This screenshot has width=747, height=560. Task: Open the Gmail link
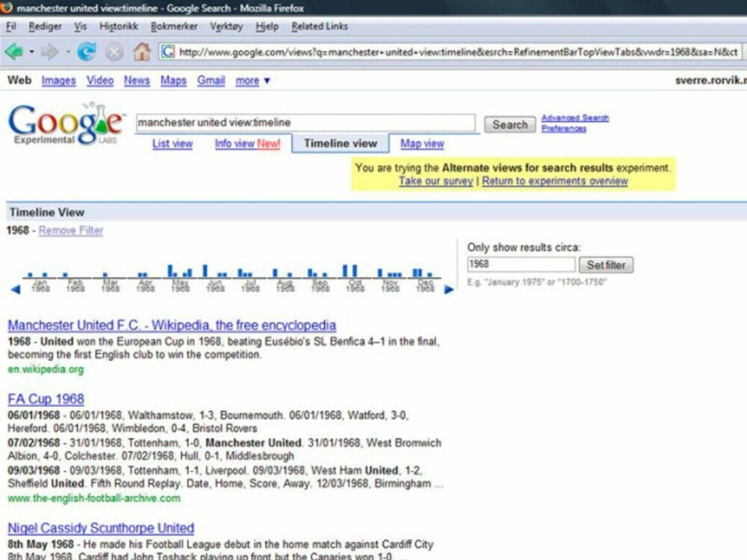[x=211, y=81]
